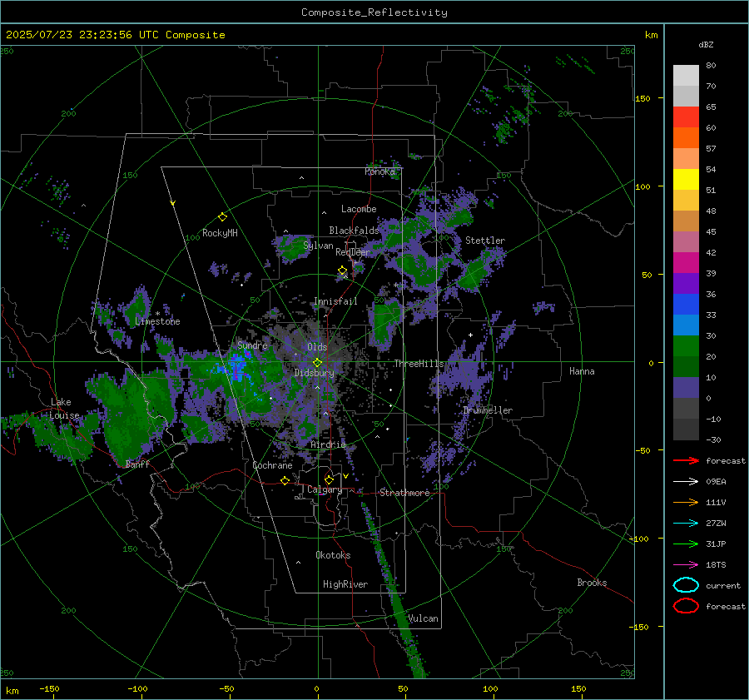The width and height of the screenshot is (749, 700).
Task: Click the green 31JP arrow icon
Action: click(x=686, y=544)
